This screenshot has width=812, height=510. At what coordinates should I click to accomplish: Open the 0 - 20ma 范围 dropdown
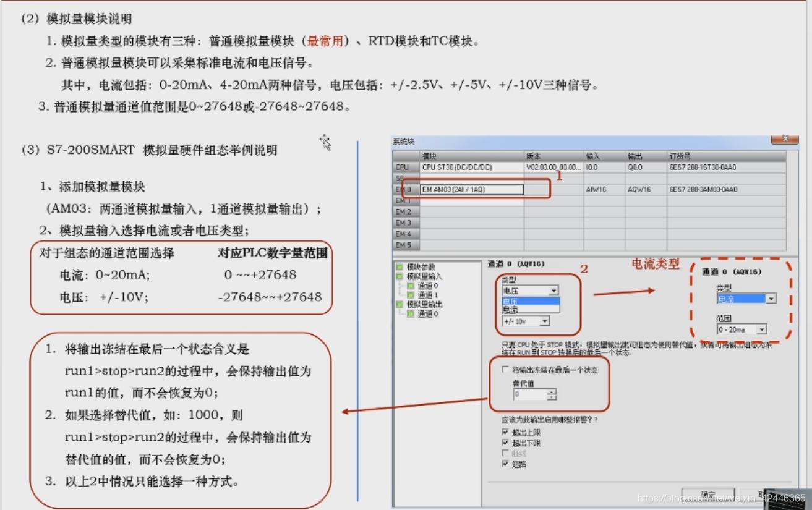tap(741, 329)
